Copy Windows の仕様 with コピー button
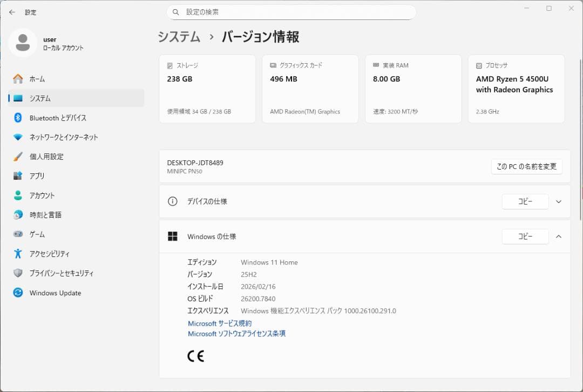Image resolution: width=583 pixels, height=392 pixels. pos(525,236)
